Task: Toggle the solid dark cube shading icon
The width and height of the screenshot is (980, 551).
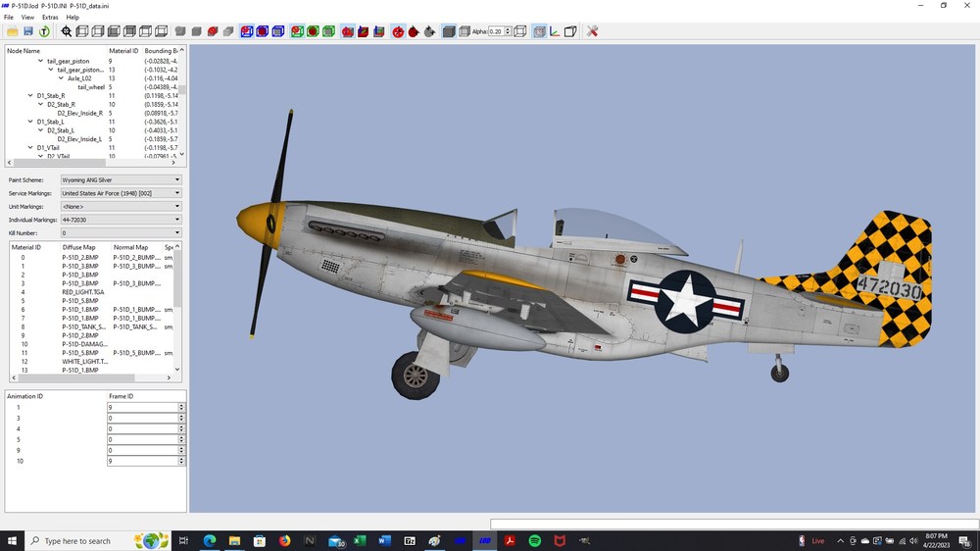Action: 449,31
